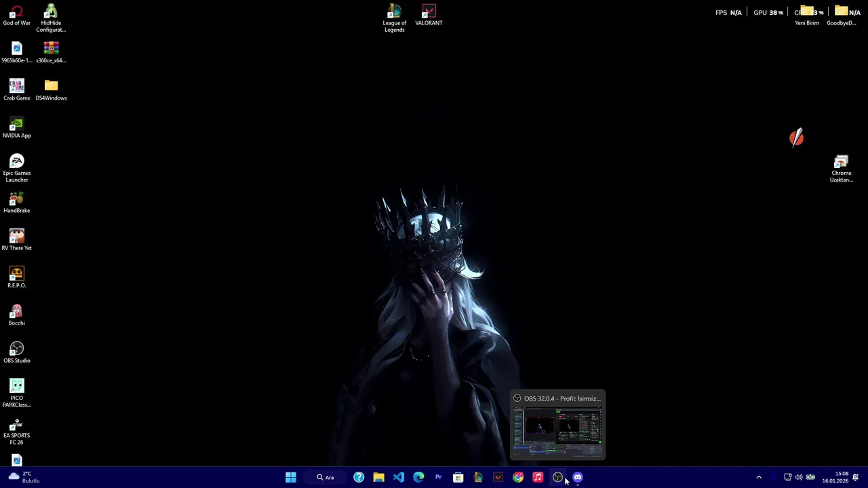This screenshot has height=488, width=868.
Task: Select Epic Games Launcher desktop icon
Action: [16, 168]
